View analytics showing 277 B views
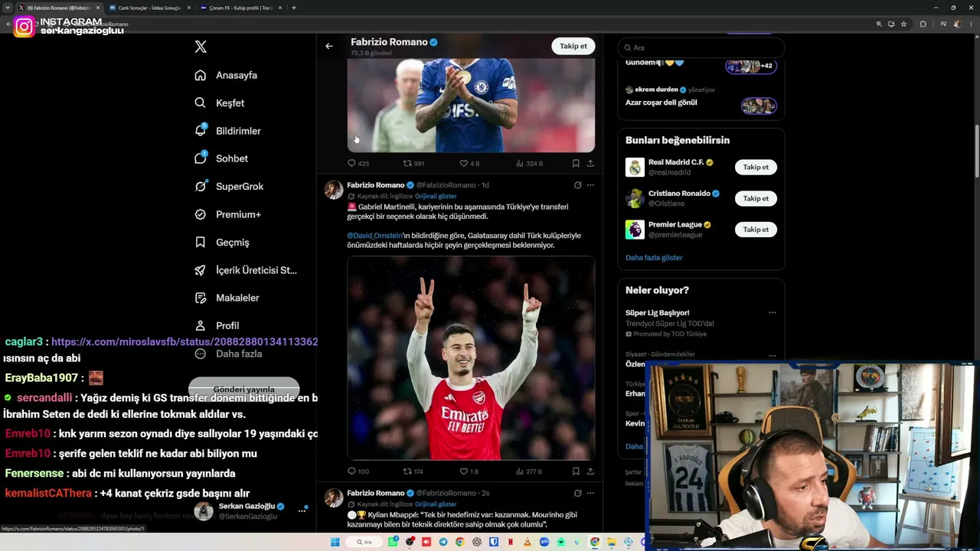Image resolution: width=980 pixels, height=551 pixels. tap(529, 471)
